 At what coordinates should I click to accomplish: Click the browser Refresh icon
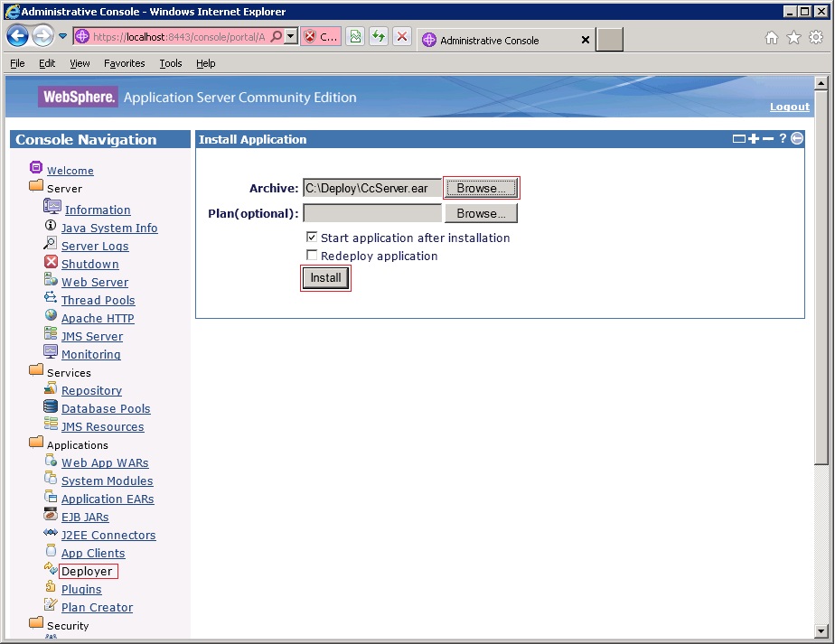(x=379, y=37)
